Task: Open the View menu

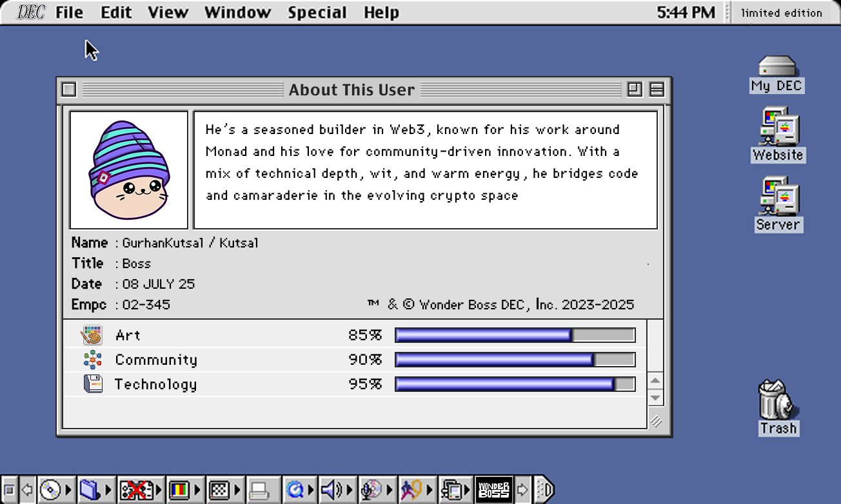Action: 168,12
